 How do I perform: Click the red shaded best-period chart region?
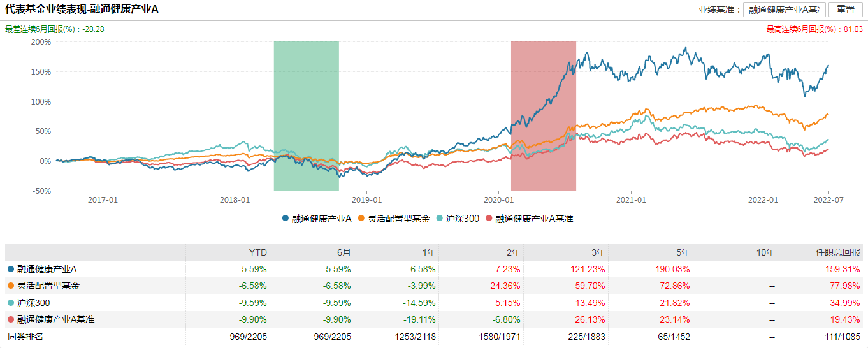point(543,116)
